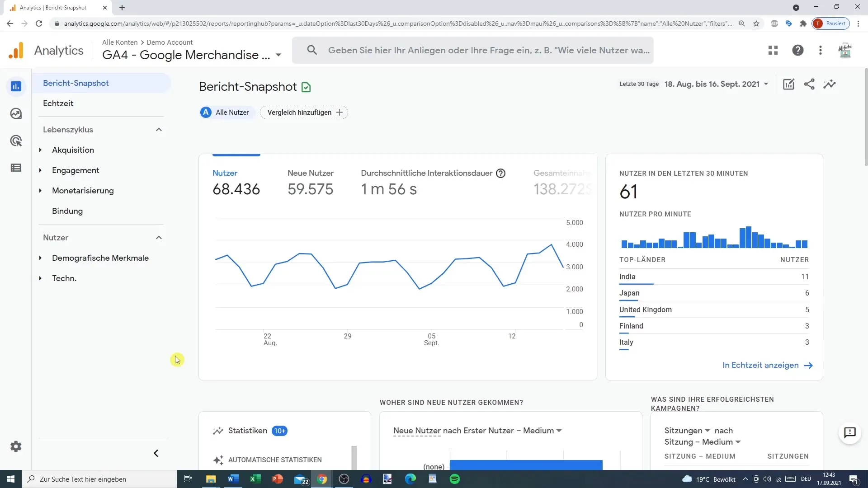Open Admin settings gear icon
The height and width of the screenshot is (488, 868).
(x=16, y=446)
